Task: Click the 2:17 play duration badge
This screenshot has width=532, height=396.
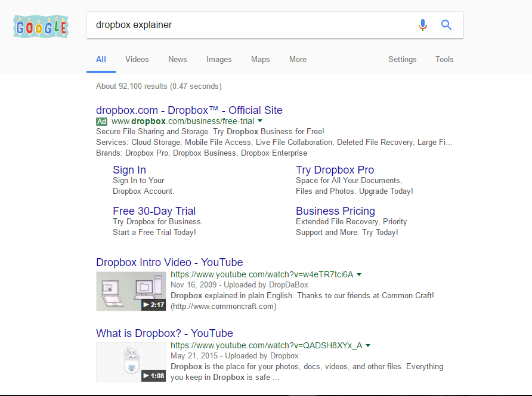Action: point(154,305)
